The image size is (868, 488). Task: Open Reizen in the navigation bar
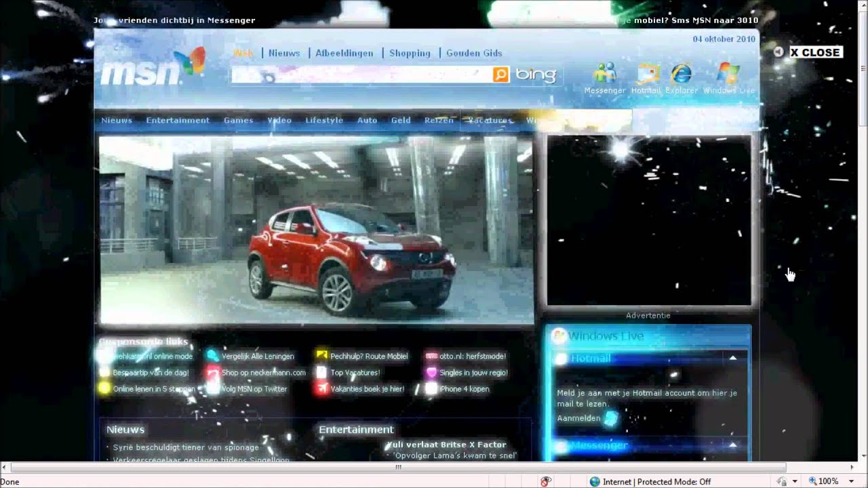tap(439, 120)
